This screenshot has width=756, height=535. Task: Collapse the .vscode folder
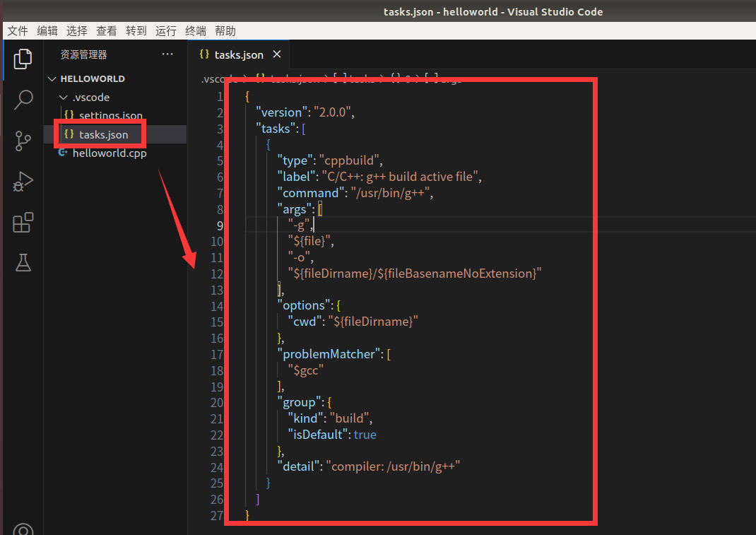coord(63,98)
